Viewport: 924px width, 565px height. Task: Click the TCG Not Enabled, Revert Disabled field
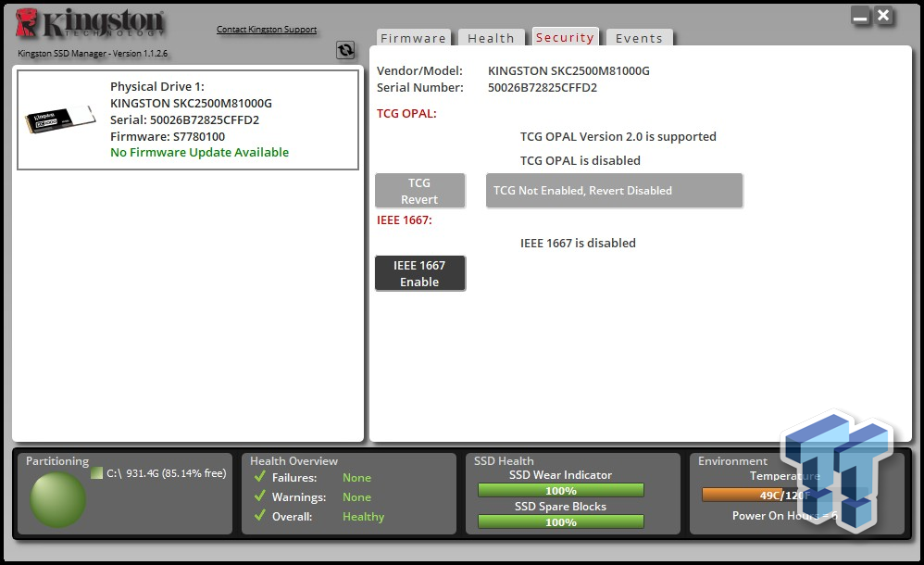(x=614, y=191)
